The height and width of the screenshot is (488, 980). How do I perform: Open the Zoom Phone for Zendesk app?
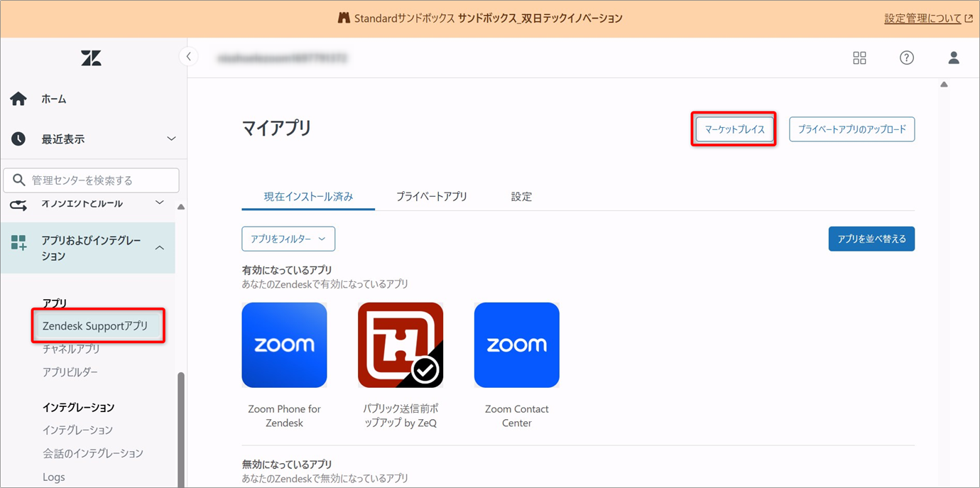coord(284,345)
